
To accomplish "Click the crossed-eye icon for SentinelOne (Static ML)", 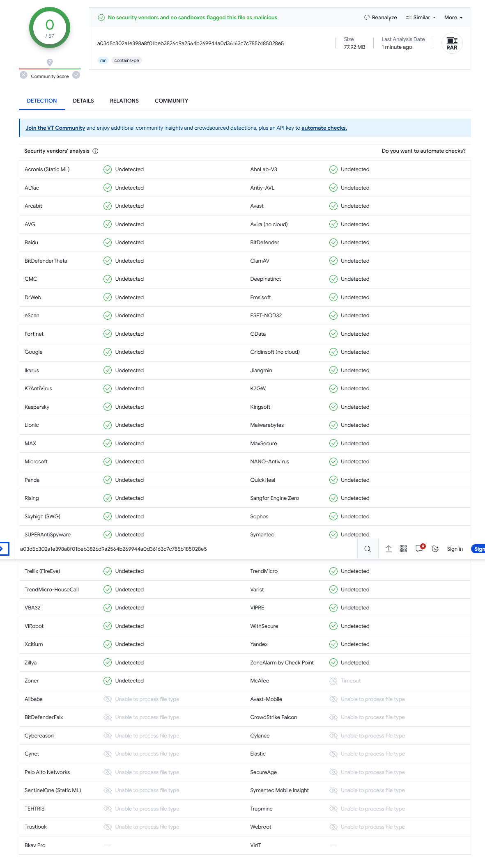I will click(x=108, y=790).
